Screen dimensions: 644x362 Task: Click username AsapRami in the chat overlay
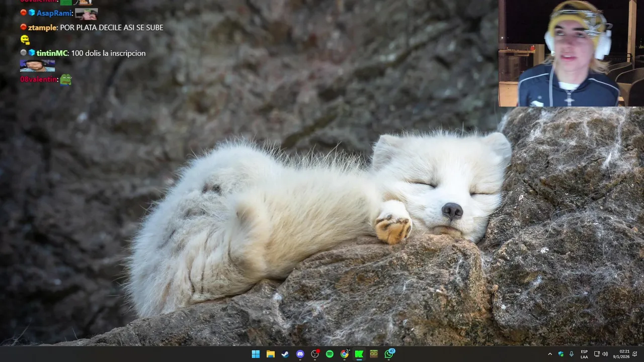[54, 13]
